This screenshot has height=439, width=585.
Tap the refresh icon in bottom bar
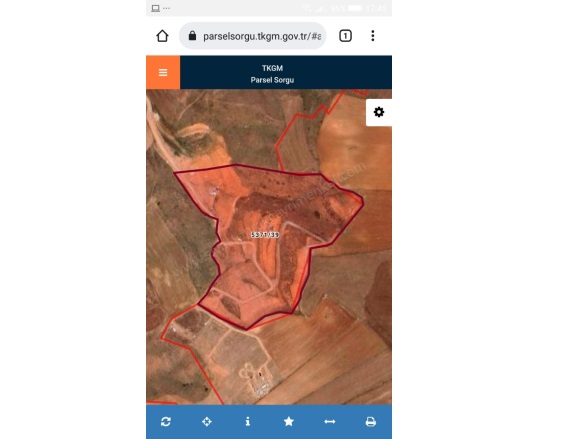tap(166, 421)
